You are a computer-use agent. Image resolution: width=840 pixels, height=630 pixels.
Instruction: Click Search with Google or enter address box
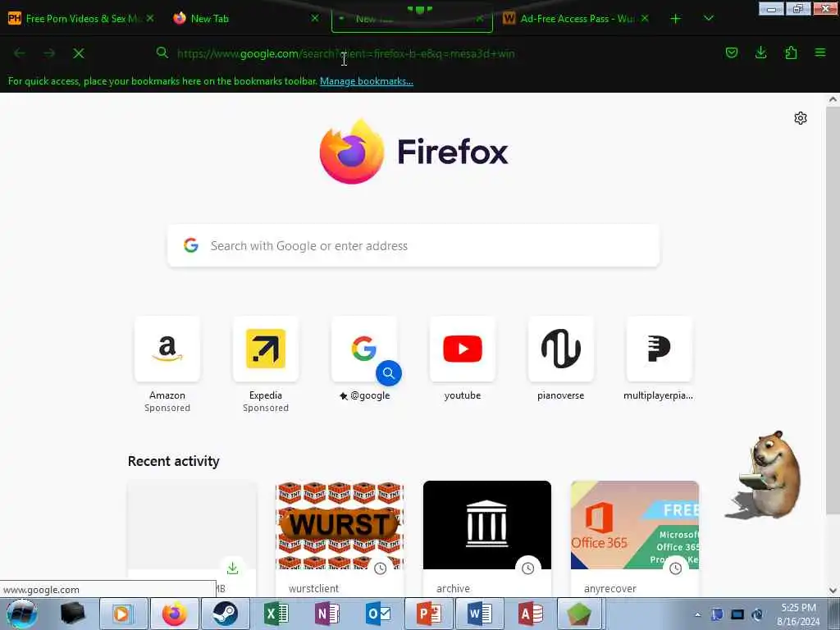[x=413, y=245]
